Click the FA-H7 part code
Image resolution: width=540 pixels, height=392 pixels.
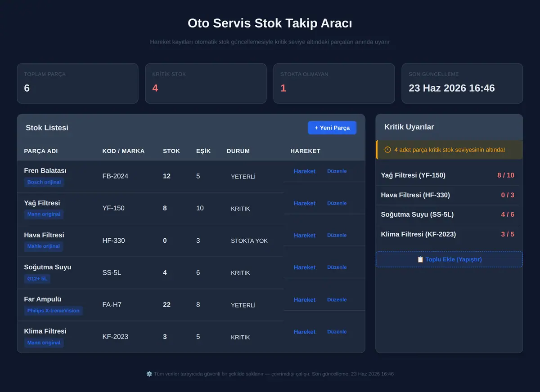pyautogui.click(x=112, y=305)
